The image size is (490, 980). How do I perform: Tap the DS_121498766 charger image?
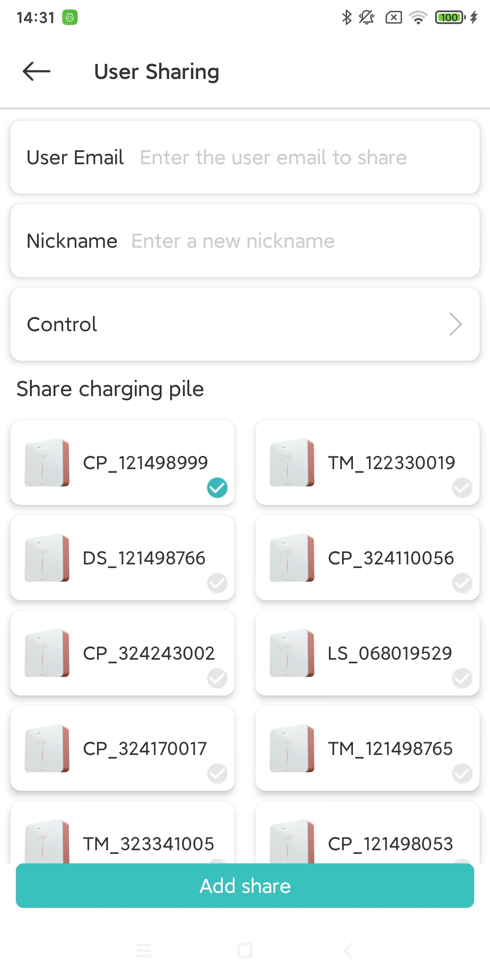[x=47, y=558]
